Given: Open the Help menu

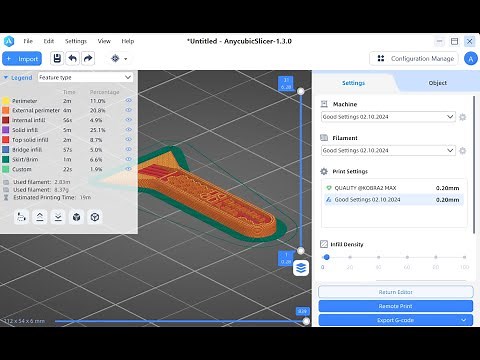Looking at the screenshot, I should tap(128, 41).
